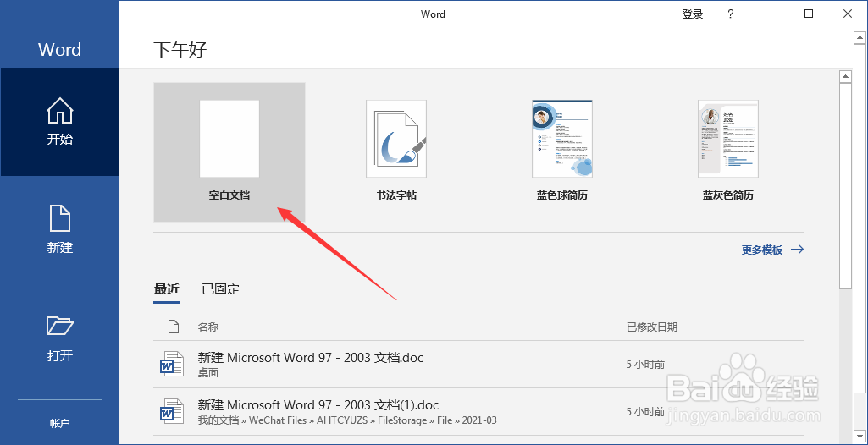Open 新建 Microsoft Word 97 - 2003 文档.doc

tap(478, 365)
